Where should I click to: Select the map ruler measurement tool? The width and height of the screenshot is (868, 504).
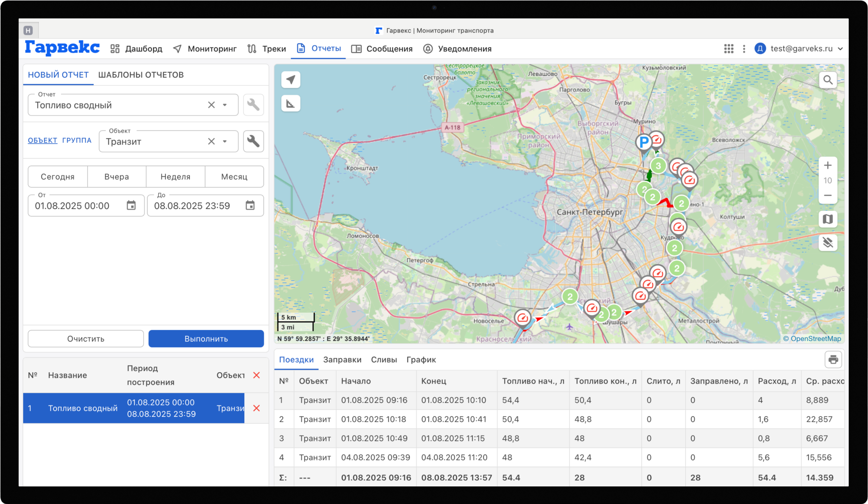pos(290,104)
